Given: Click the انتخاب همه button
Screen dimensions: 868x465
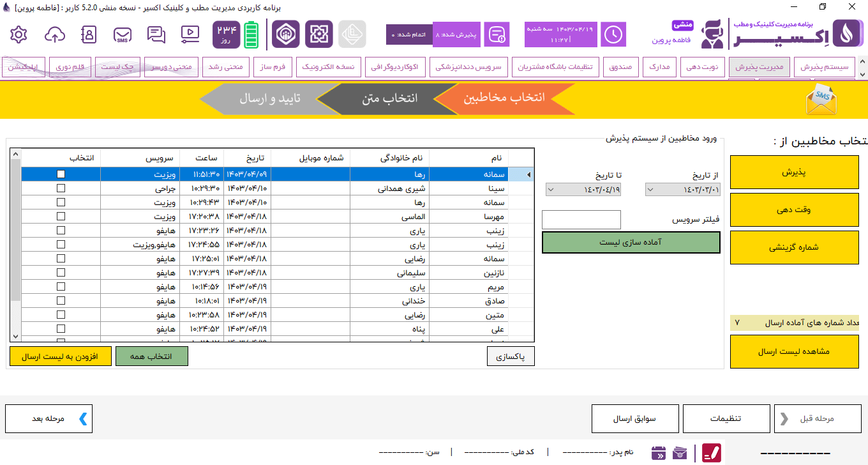Looking at the screenshot, I should tap(152, 356).
